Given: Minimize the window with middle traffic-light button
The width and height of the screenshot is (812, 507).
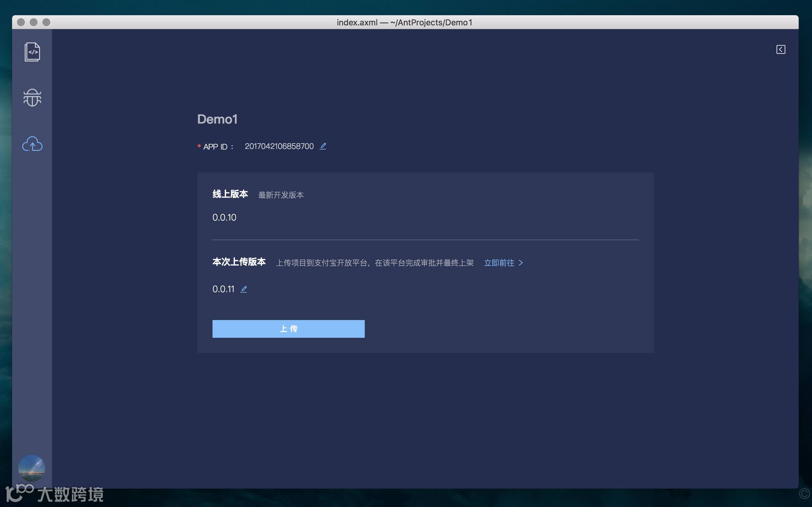Looking at the screenshot, I should pos(34,22).
